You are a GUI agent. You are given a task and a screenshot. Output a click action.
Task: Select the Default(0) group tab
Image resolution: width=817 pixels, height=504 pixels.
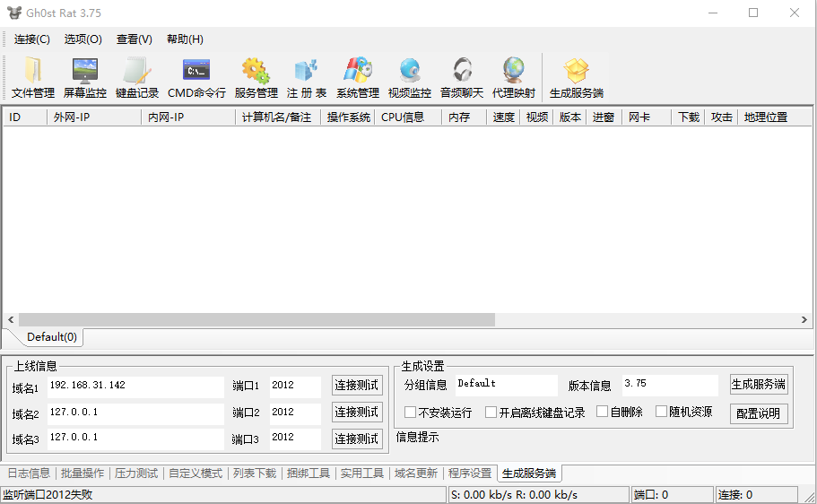52,337
